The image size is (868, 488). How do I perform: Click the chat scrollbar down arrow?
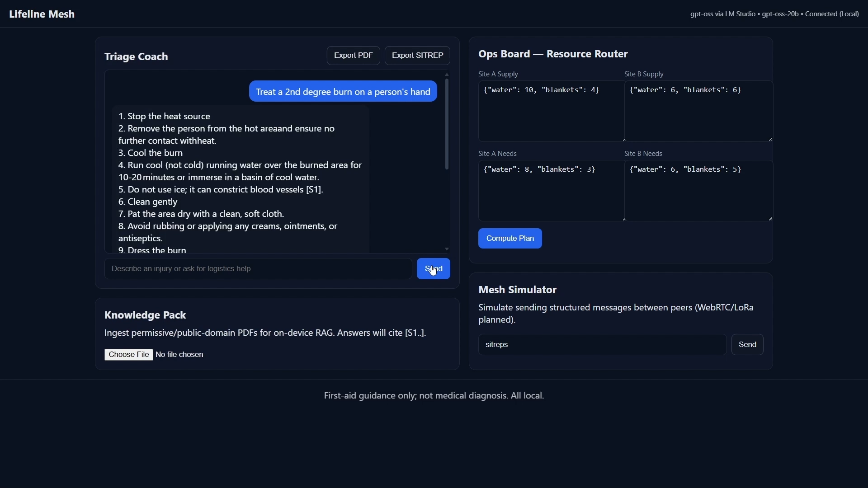[447, 249]
